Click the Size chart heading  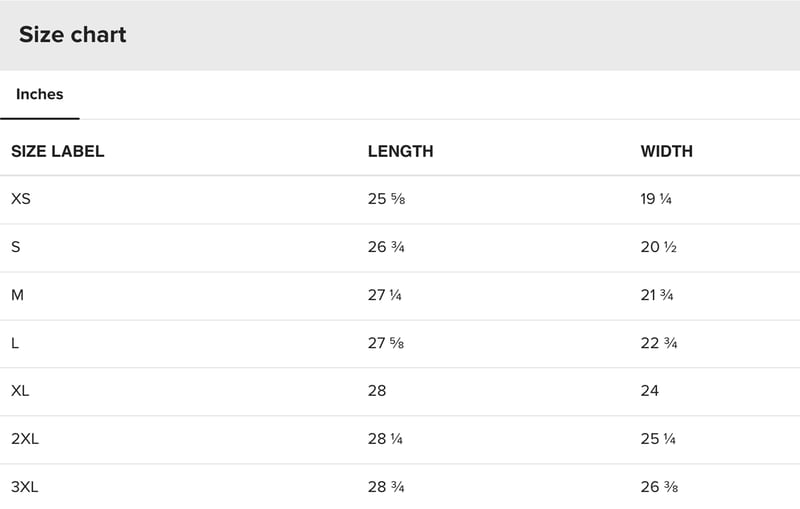[x=72, y=35]
